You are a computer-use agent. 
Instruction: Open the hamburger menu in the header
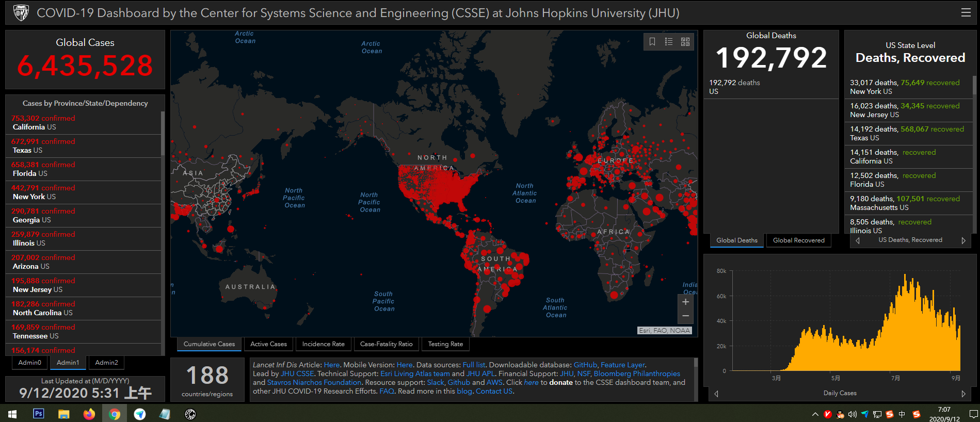pos(966,13)
